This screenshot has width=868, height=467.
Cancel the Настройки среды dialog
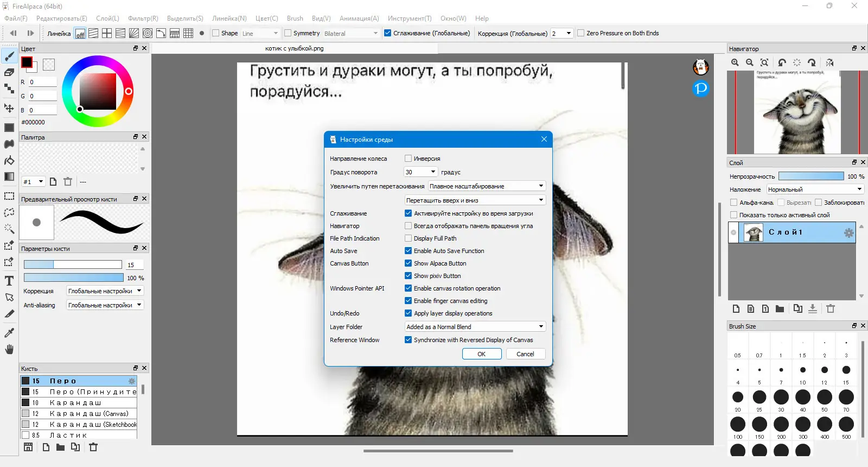(525, 354)
